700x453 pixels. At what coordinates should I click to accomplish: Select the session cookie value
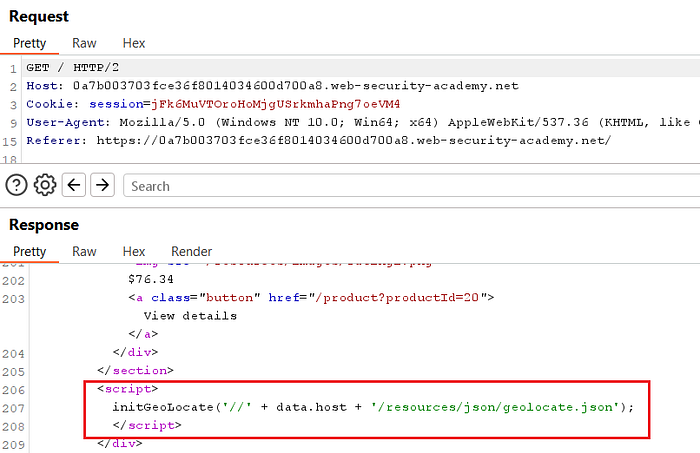[x=275, y=104]
